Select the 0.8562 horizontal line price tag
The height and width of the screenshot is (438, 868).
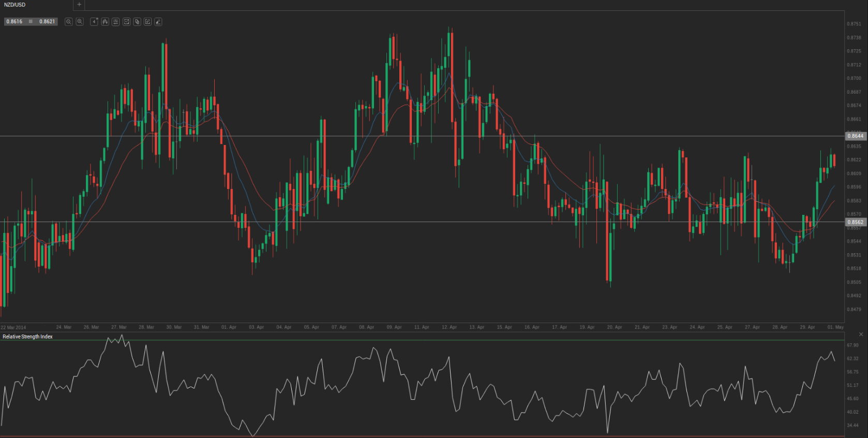click(855, 222)
